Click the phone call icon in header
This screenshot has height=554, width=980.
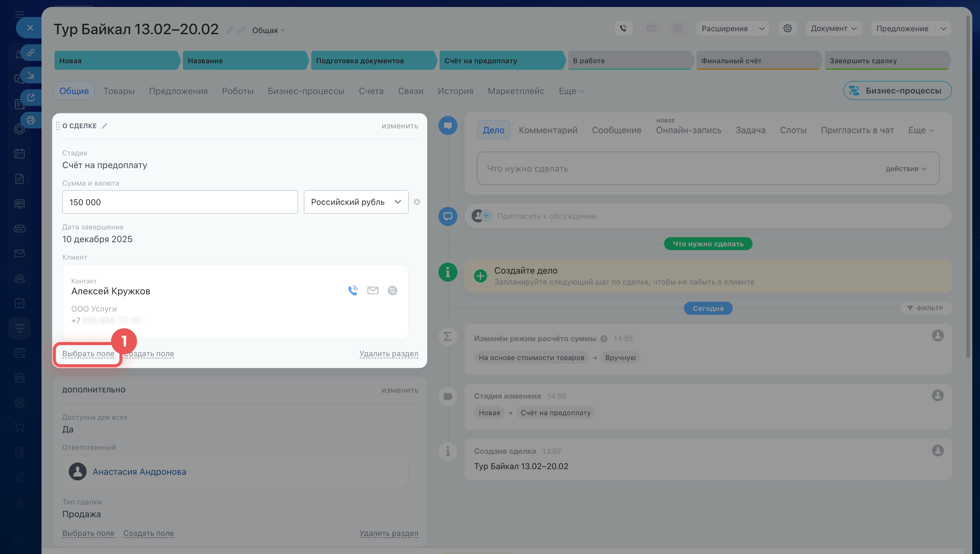point(623,29)
